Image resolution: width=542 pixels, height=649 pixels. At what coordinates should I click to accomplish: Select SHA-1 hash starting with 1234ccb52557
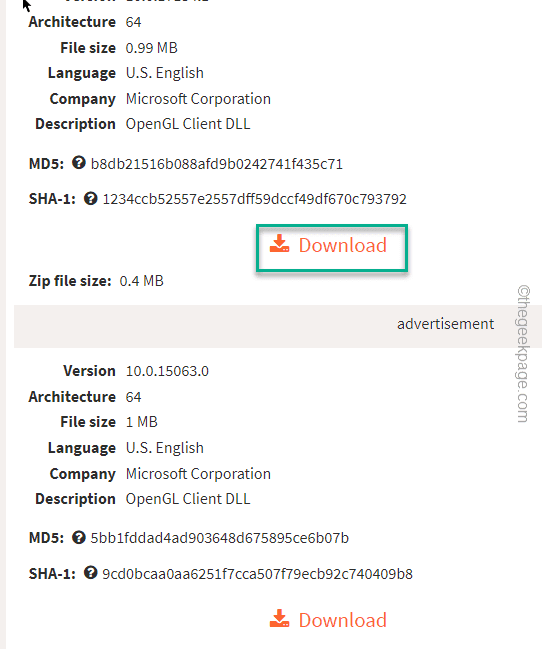254,199
